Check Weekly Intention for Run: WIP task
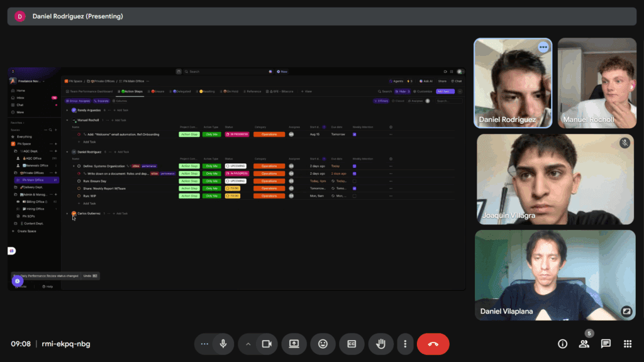Image resolution: width=644 pixels, height=362 pixels. pyautogui.click(x=355, y=196)
